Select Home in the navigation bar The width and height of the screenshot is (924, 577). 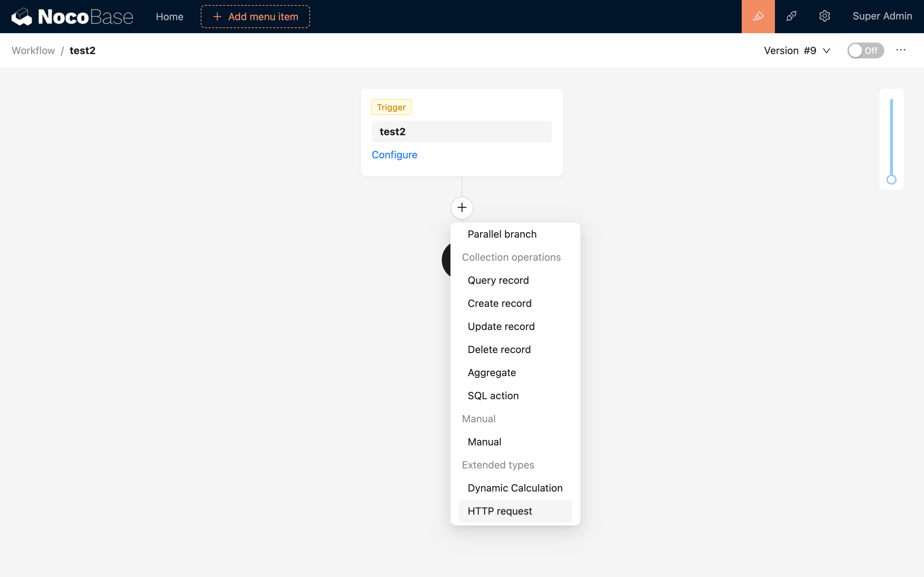[x=169, y=17]
